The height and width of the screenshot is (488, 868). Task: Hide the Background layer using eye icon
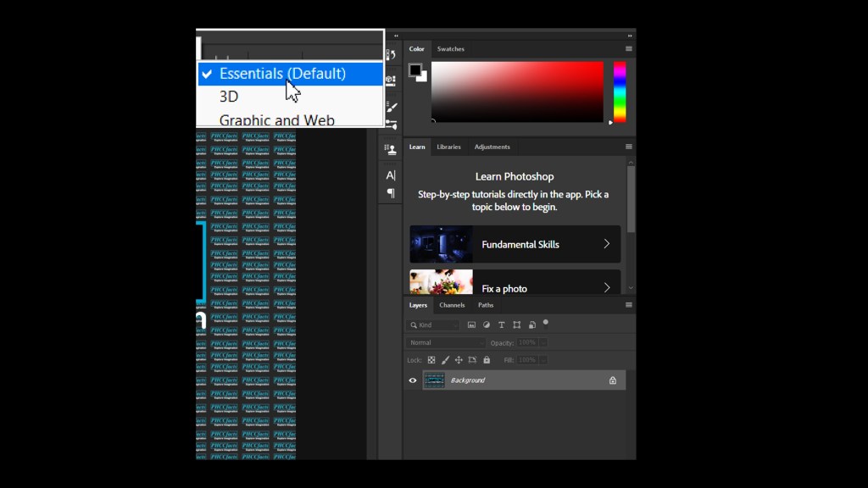(x=413, y=380)
